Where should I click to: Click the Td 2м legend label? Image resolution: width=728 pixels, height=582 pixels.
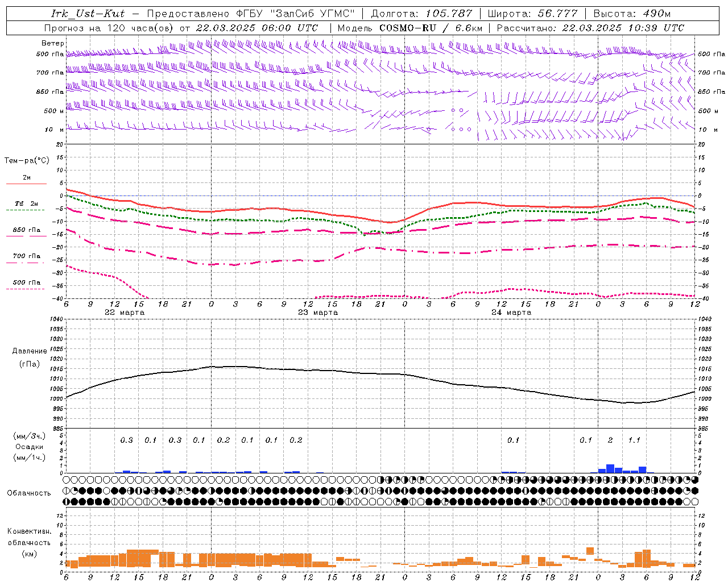pos(27,203)
